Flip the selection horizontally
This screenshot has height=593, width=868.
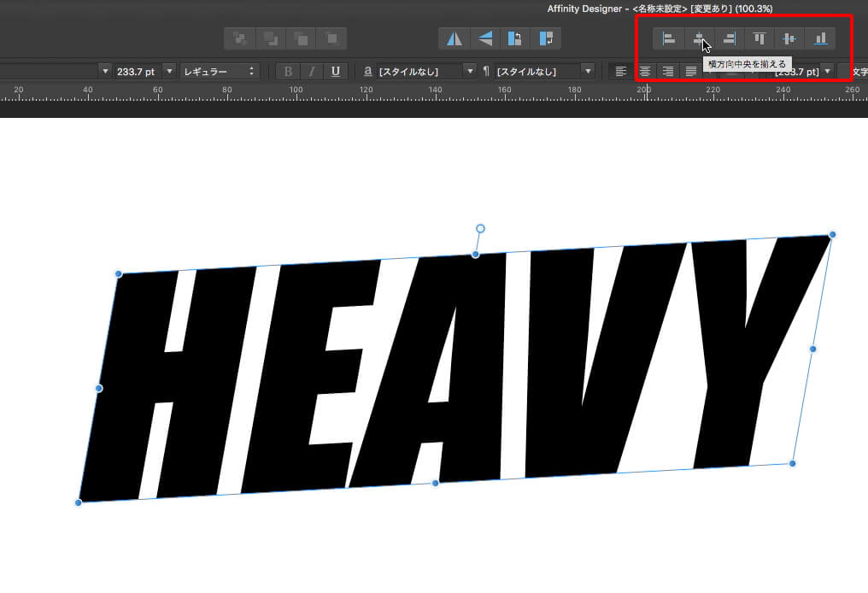[454, 38]
